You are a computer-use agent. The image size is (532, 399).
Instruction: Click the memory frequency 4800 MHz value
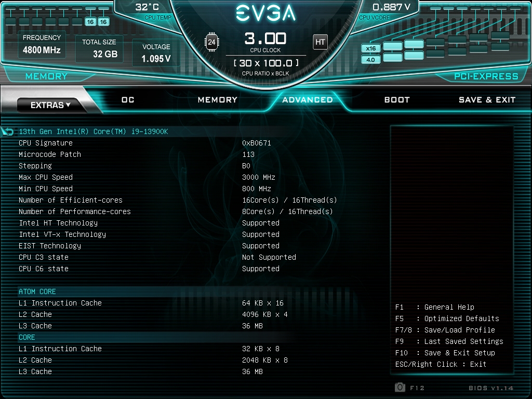coord(42,50)
